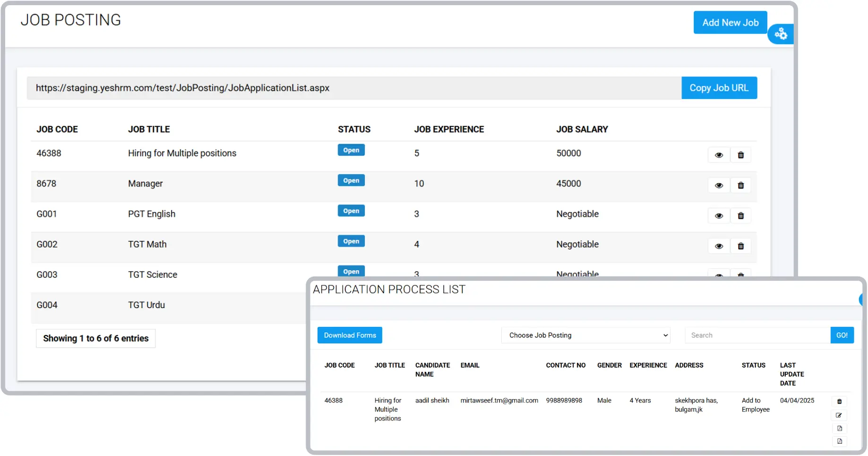The image size is (868, 456).
Task: Click the GENDER column header
Action: (609, 365)
